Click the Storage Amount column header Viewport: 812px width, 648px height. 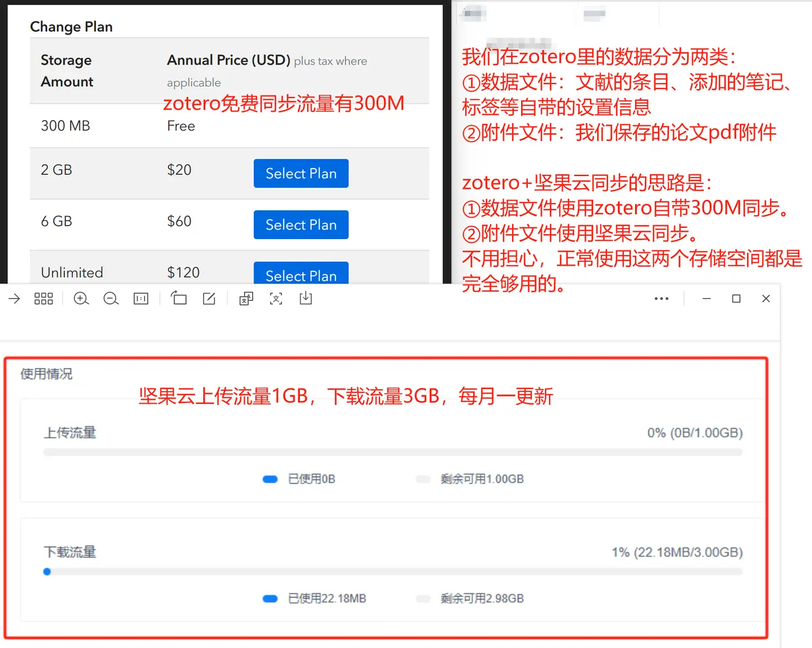click(x=67, y=70)
